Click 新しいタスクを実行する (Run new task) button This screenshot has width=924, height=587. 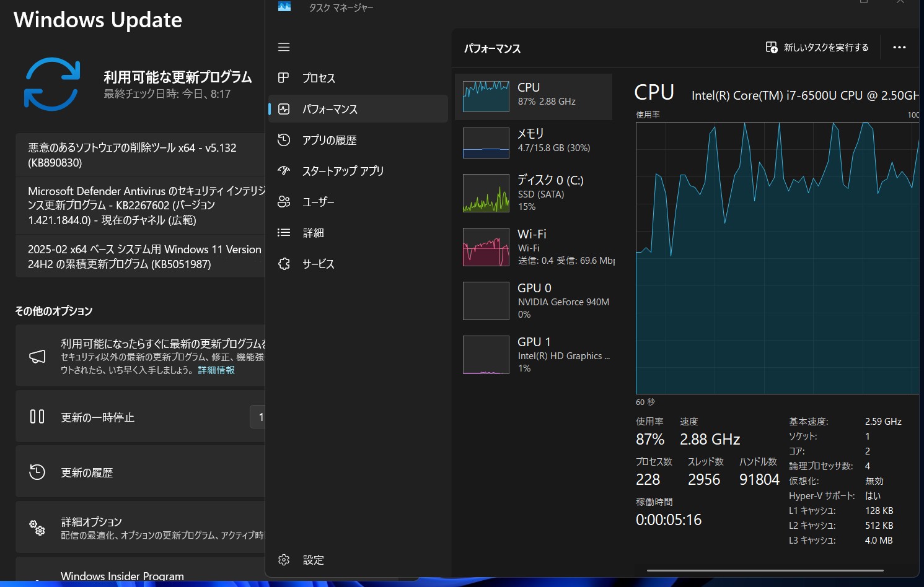pos(817,48)
